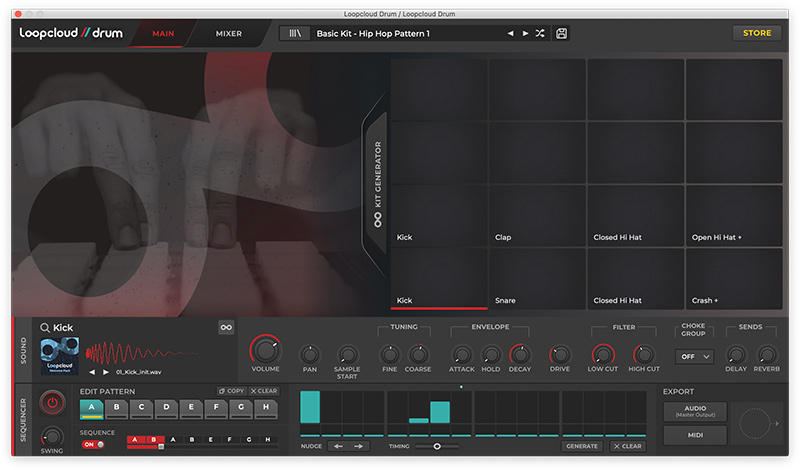
Task: Click the Attack envelope knob
Action: tap(462, 355)
